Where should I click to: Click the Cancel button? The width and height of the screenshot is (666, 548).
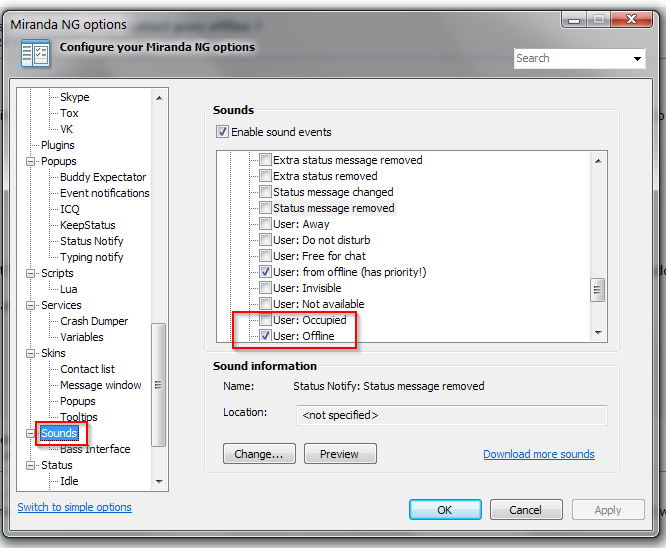[526, 510]
